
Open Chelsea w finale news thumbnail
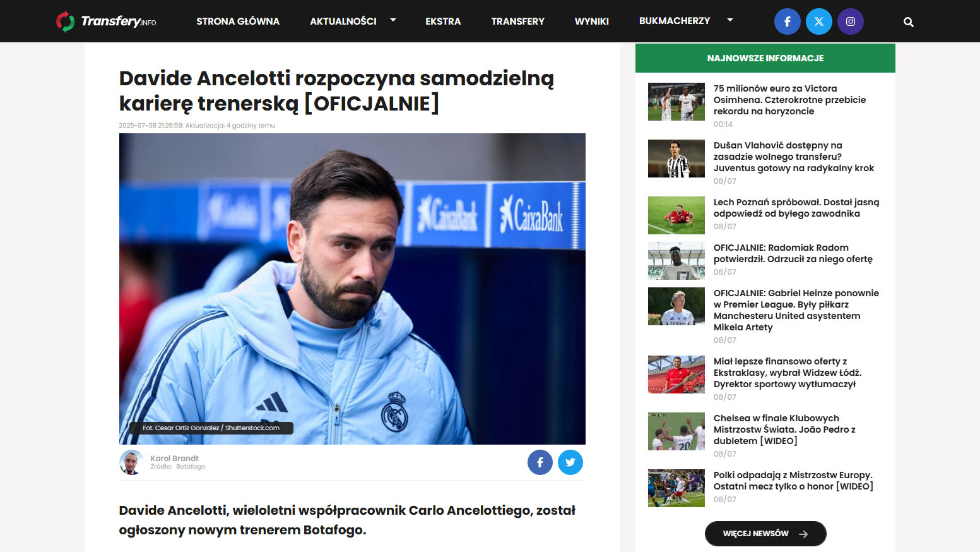click(676, 431)
